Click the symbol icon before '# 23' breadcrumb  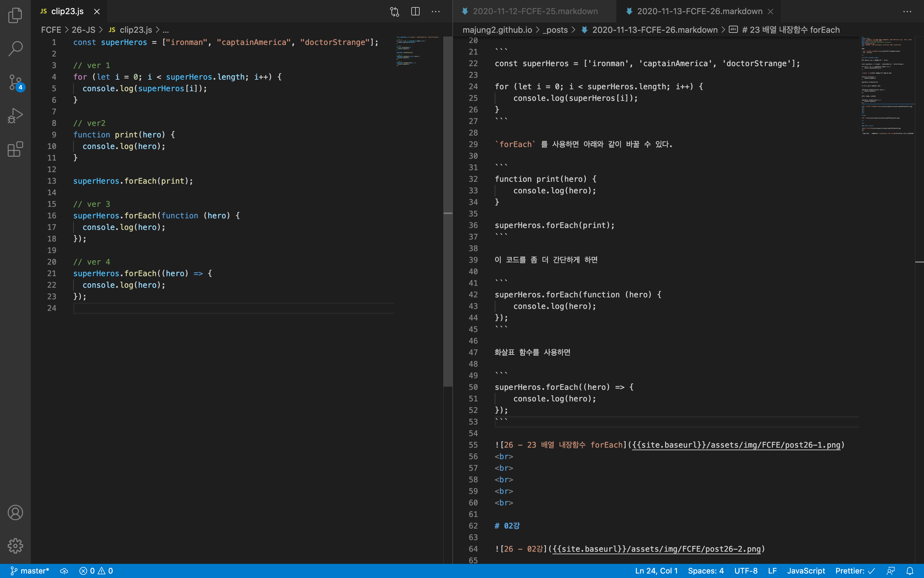click(733, 30)
